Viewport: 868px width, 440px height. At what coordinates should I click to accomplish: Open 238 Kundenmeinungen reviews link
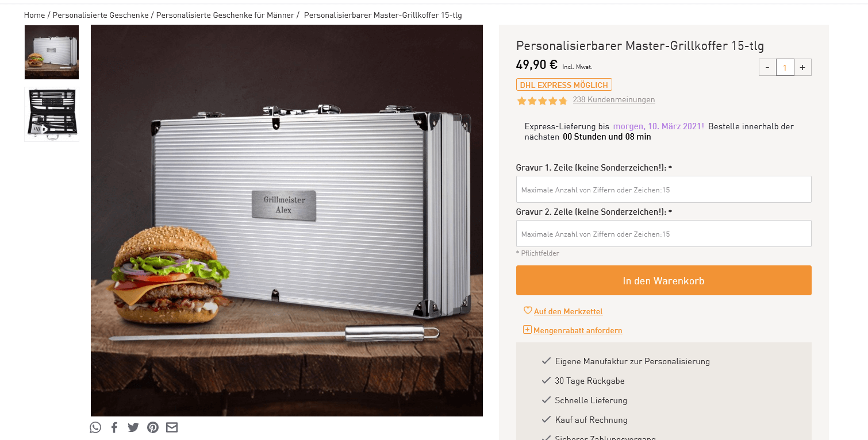point(614,99)
